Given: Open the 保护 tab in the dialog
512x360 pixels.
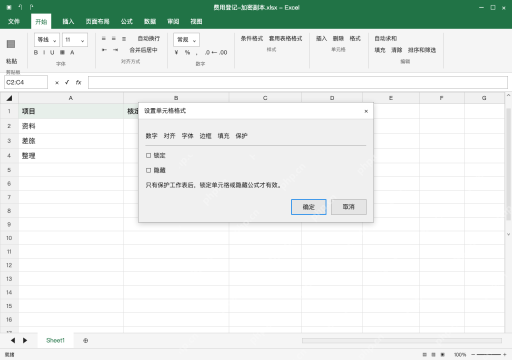Looking at the screenshot, I should (x=241, y=136).
